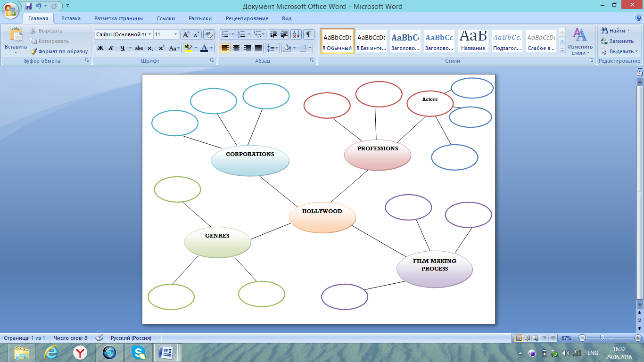Apply a numbered list
Image resolution: width=644 pixels, height=362 pixels.
tap(241, 34)
